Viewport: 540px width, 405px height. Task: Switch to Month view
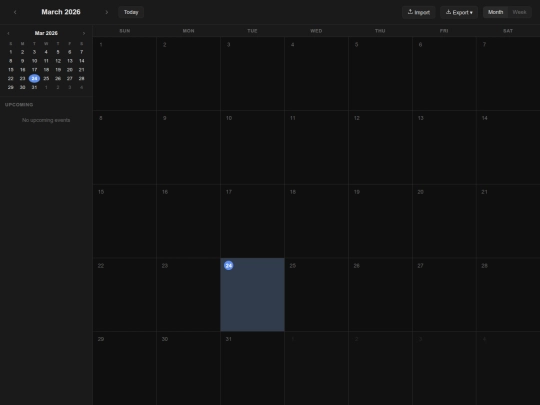495,12
